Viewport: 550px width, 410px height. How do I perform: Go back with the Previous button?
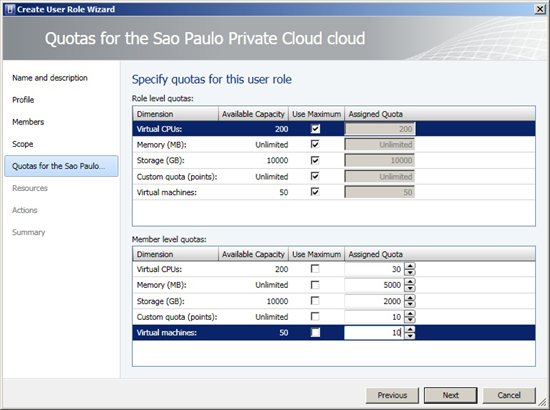click(x=392, y=395)
